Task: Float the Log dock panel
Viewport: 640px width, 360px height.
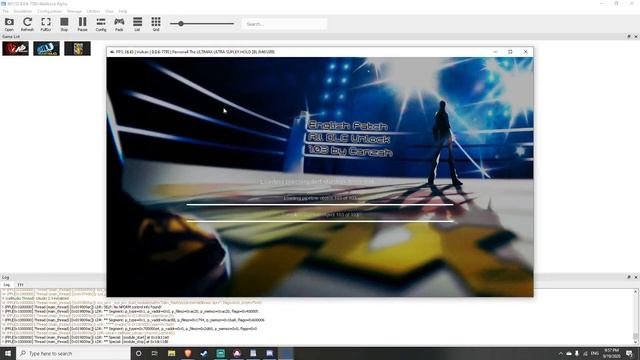Action: point(629,277)
